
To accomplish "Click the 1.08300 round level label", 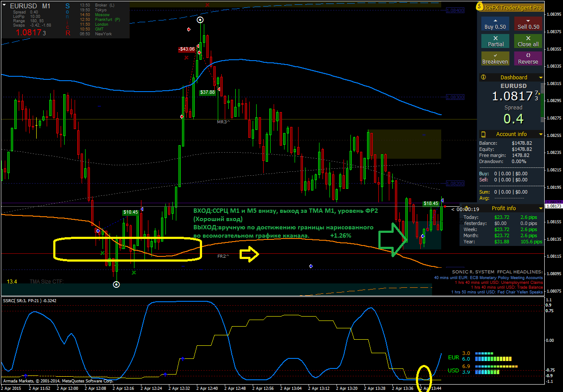I will click(x=455, y=97).
